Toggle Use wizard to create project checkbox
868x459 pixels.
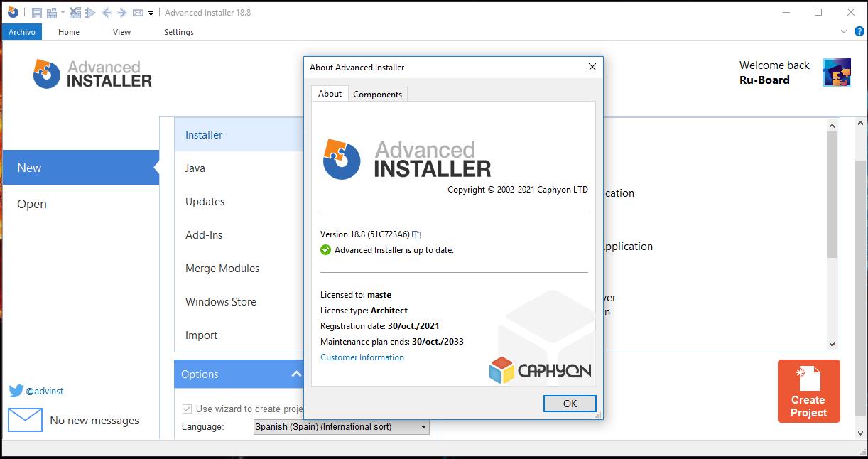(x=188, y=409)
